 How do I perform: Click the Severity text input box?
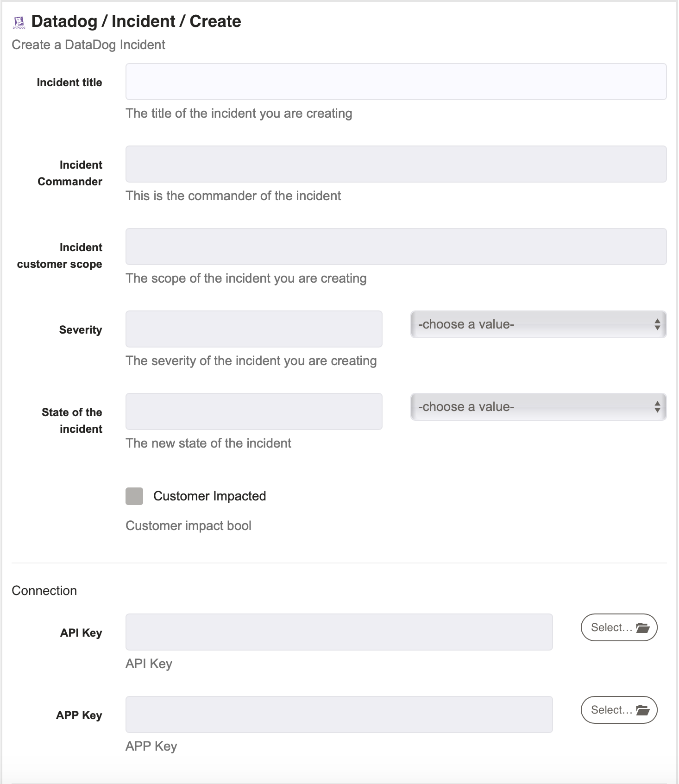click(254, 329)
